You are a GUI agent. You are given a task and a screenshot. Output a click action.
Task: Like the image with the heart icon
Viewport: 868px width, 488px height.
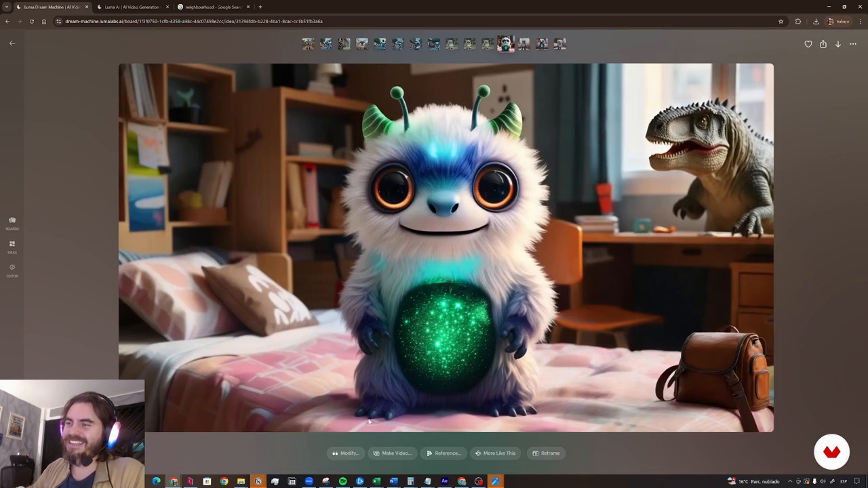pos(808,44)
